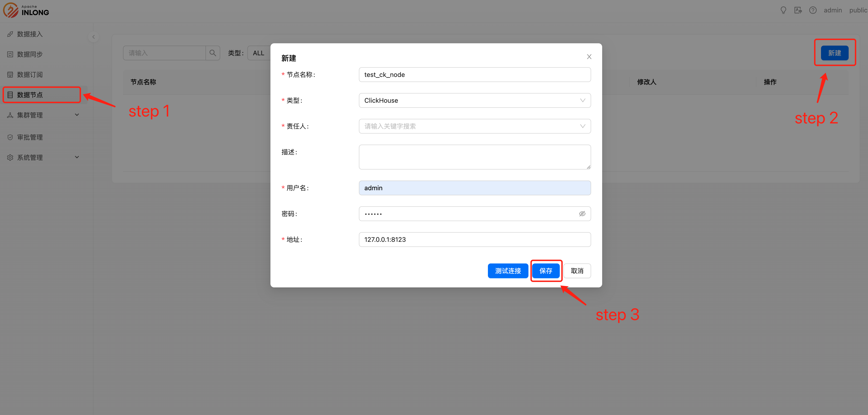Click the 保存 button to save
Image resolution: width=868 pixels, height=415 pixels.
pos(546,271)
